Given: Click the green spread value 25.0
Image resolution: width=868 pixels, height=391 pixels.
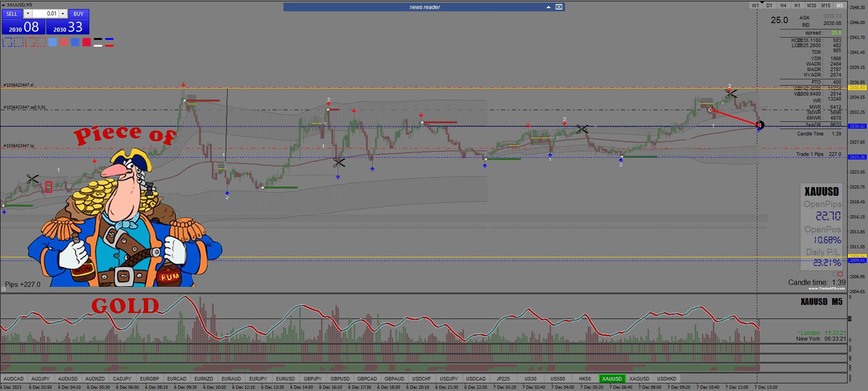Looking at the screenshot, I should click(836, 33).
